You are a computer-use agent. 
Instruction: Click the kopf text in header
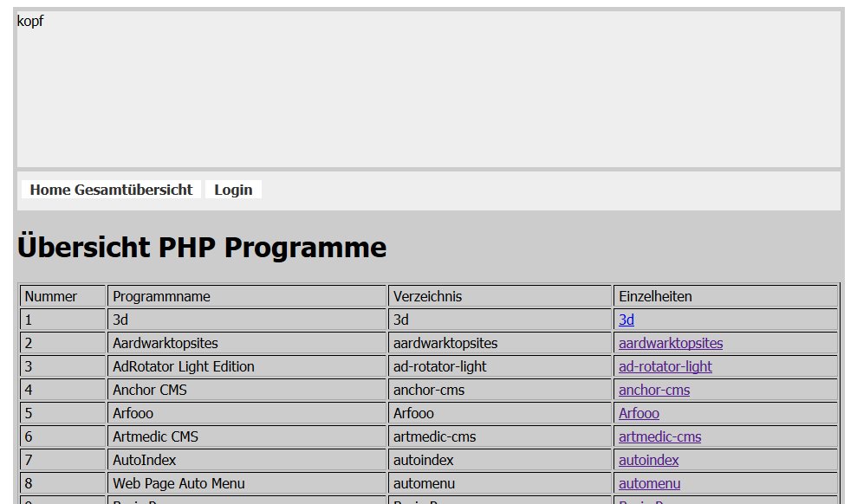coord(30,22)
